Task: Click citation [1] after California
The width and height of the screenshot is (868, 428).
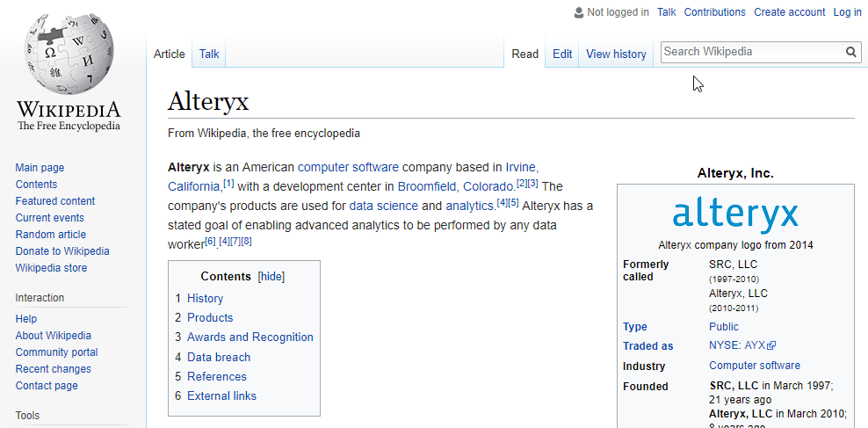Action: coord(228,182)
